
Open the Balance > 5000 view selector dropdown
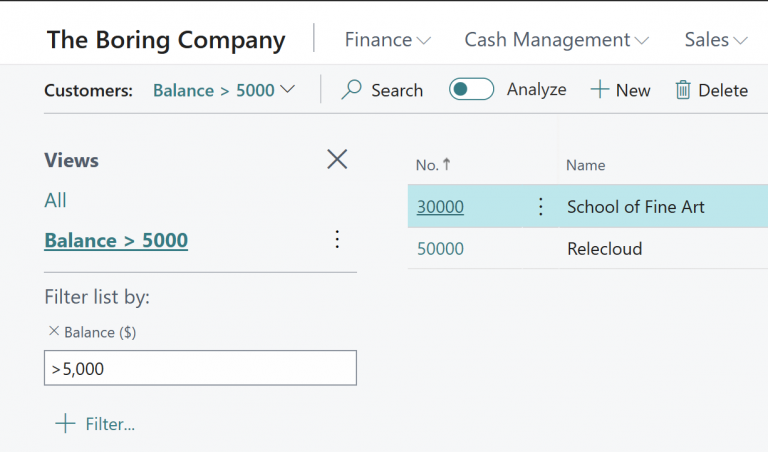click(224, 90)
